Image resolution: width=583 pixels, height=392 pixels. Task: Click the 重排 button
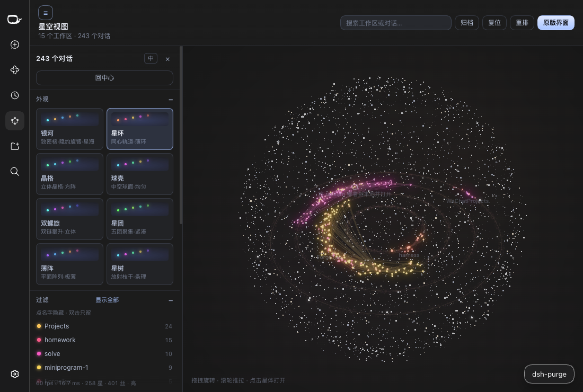(x=522, y=23)
